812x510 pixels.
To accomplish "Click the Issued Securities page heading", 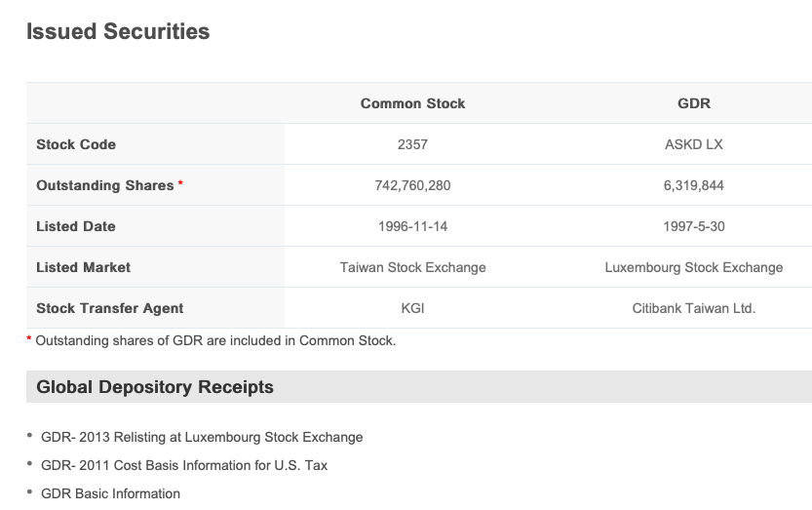I will [x=118, y=31].
